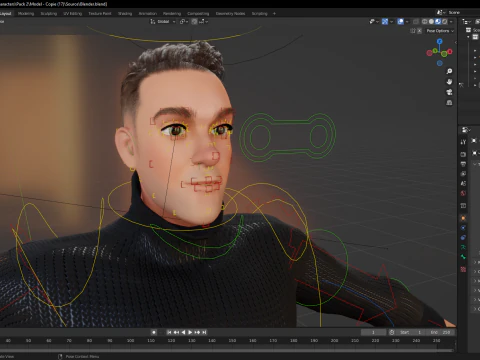Click frame 200 on timeline ruler
480x360 pixels.
(x=334, y=341)
